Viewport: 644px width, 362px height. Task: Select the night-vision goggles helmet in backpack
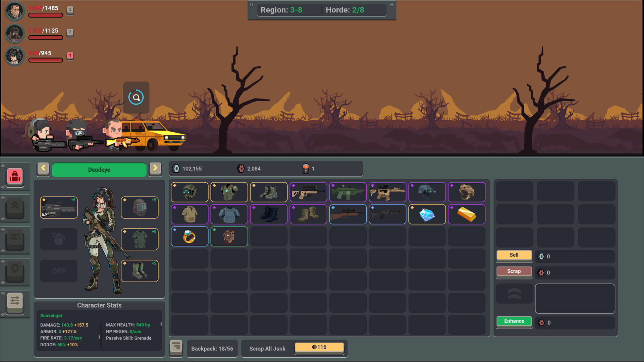(x=427, y=192)
